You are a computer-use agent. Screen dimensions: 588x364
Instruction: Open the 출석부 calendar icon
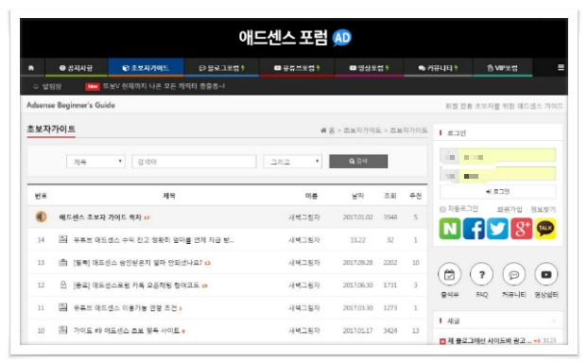point(449,275)
